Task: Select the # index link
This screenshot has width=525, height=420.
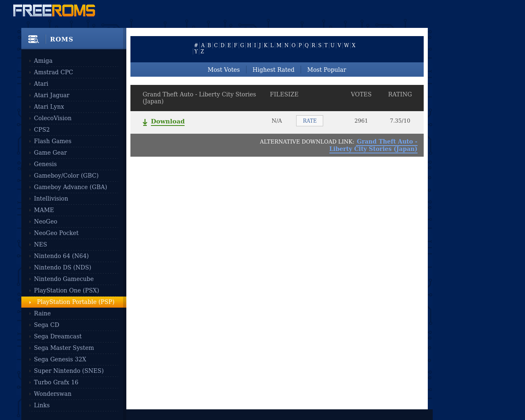Action: [196, 46]
